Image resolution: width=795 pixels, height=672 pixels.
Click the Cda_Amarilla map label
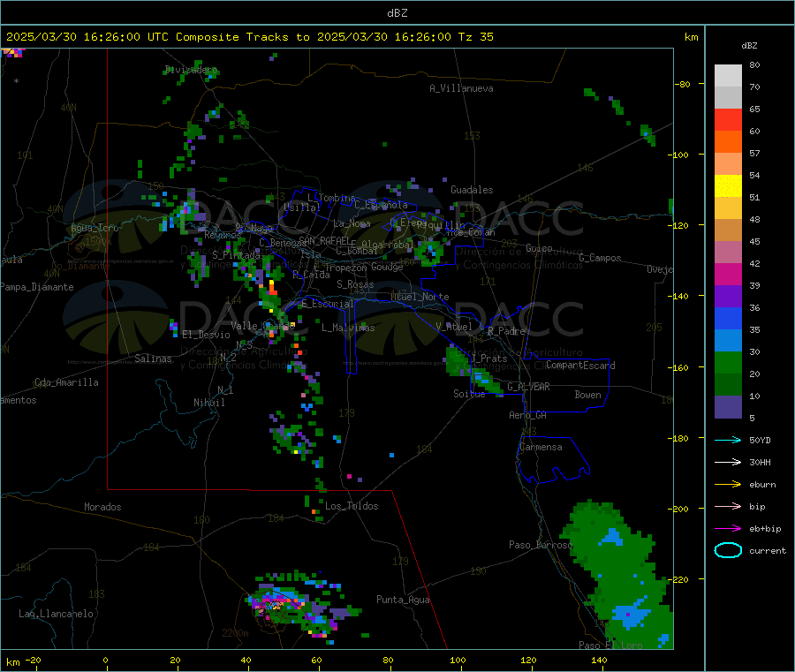(x=66, y=382)
